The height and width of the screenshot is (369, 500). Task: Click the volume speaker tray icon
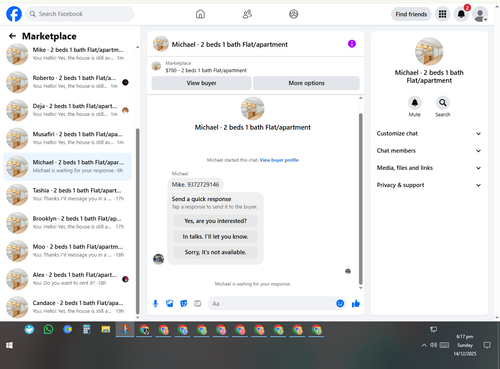coord(434,345)
